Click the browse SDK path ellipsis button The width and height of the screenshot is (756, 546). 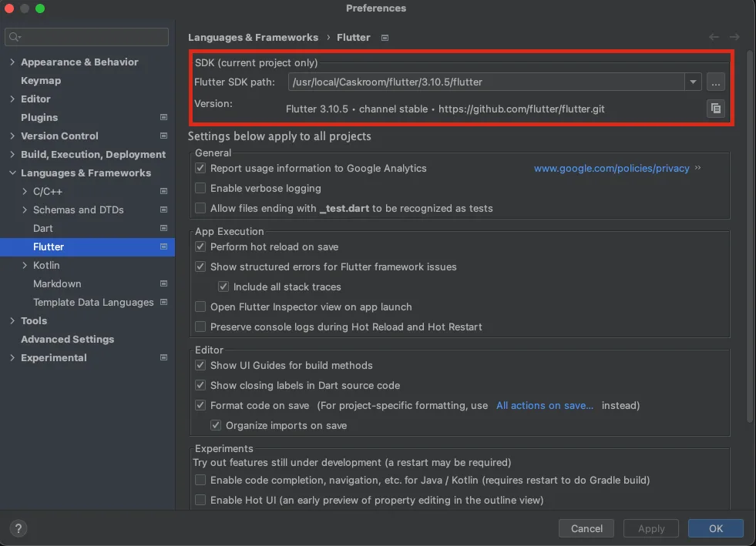tap(715, 82)
